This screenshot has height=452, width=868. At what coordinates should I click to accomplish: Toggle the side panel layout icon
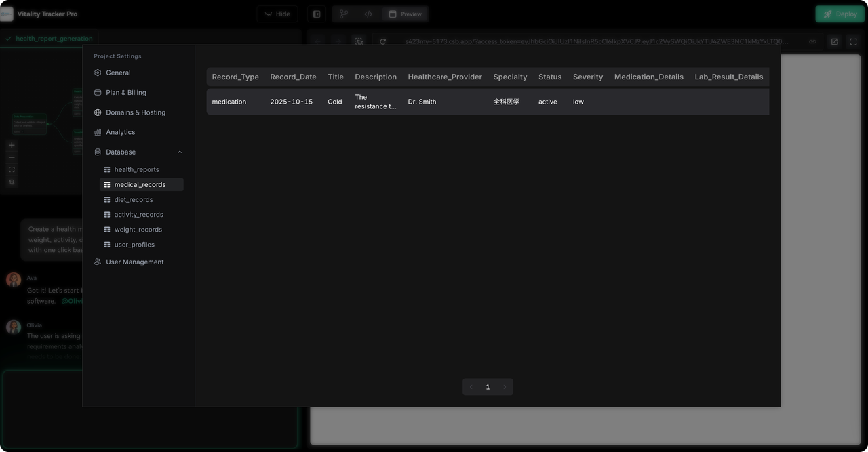click(317, 14)
